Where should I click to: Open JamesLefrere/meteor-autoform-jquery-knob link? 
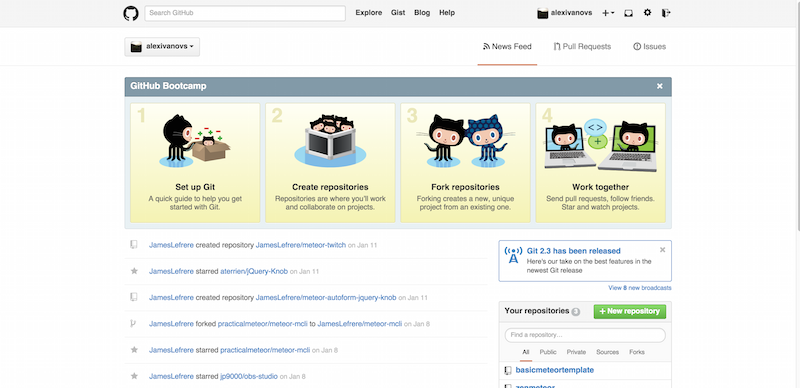click(326, 297)
